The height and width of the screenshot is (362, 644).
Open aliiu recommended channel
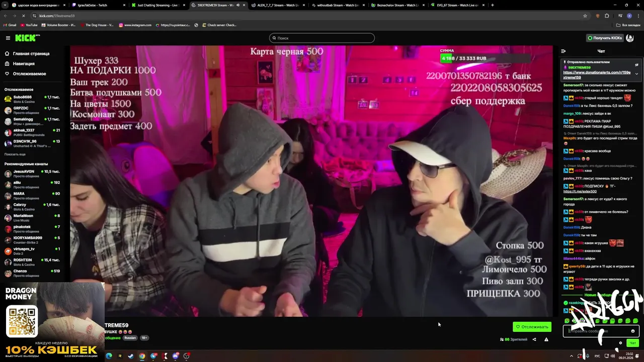coord(32,185)
